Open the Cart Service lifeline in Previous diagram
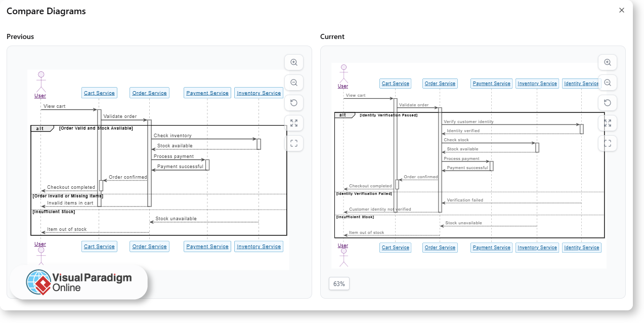Screen dimensions: 644x323 click(x=99, y=93)
